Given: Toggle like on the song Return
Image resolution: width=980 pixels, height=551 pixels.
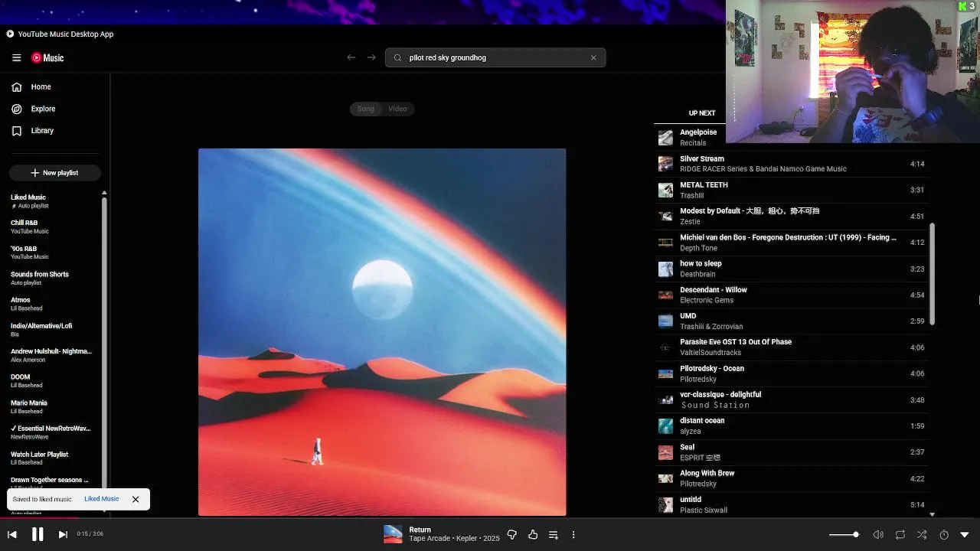Looking at the screenshot, I should [533, 534].
